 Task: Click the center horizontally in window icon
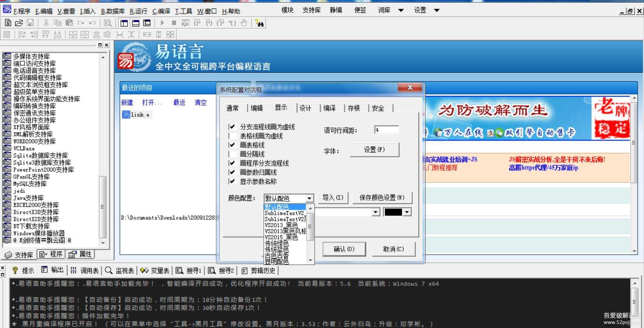(73, 34)
